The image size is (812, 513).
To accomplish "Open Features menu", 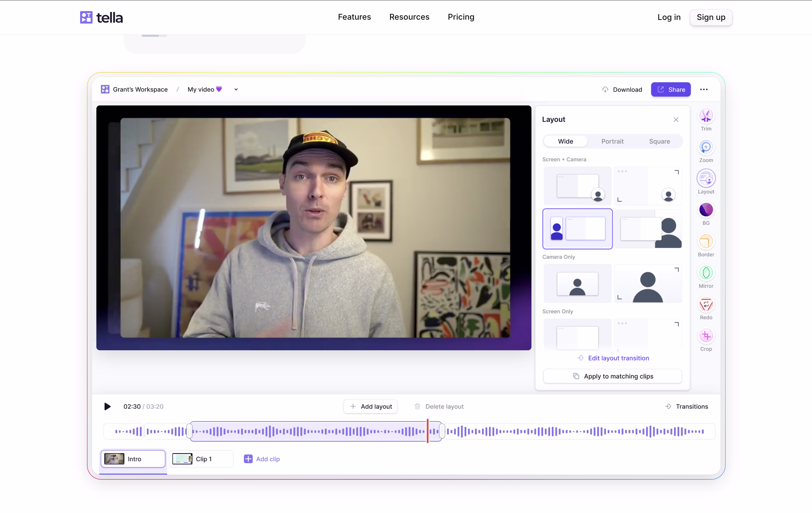I will (354, 17).
